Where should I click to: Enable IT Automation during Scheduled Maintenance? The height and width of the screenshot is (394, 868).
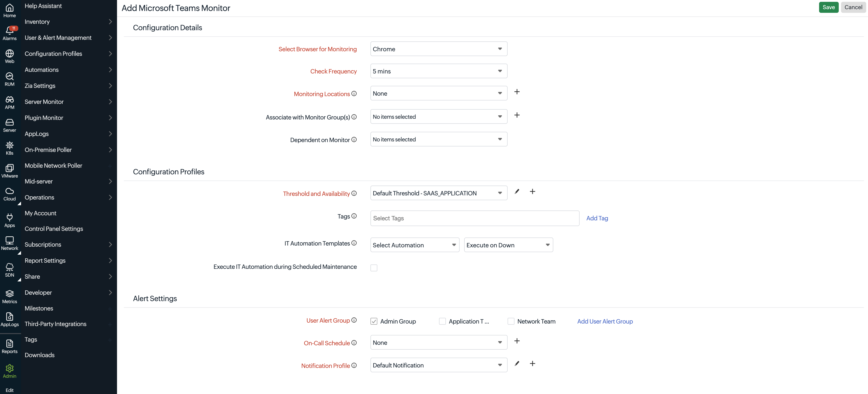click(374, 268)
